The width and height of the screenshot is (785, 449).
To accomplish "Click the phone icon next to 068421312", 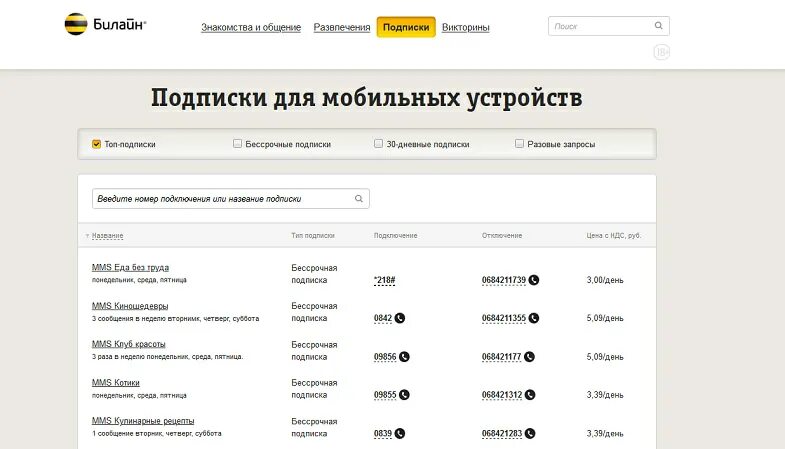I will (530, 394).
